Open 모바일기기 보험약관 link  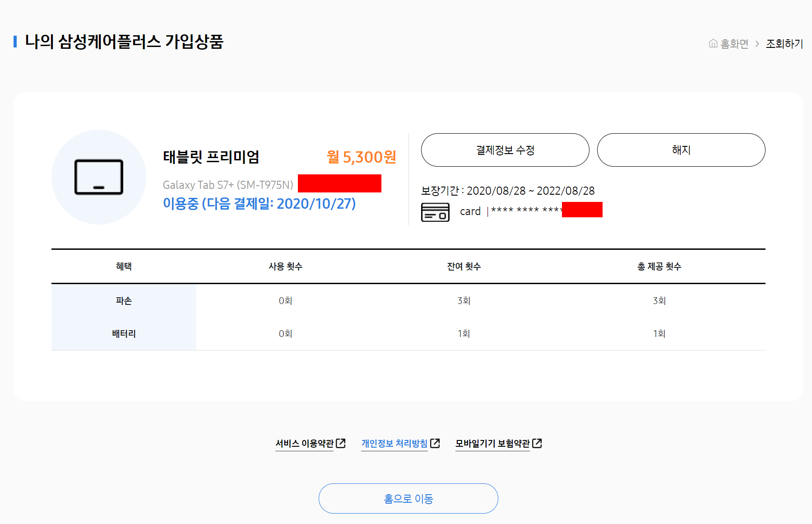point(492,444)
